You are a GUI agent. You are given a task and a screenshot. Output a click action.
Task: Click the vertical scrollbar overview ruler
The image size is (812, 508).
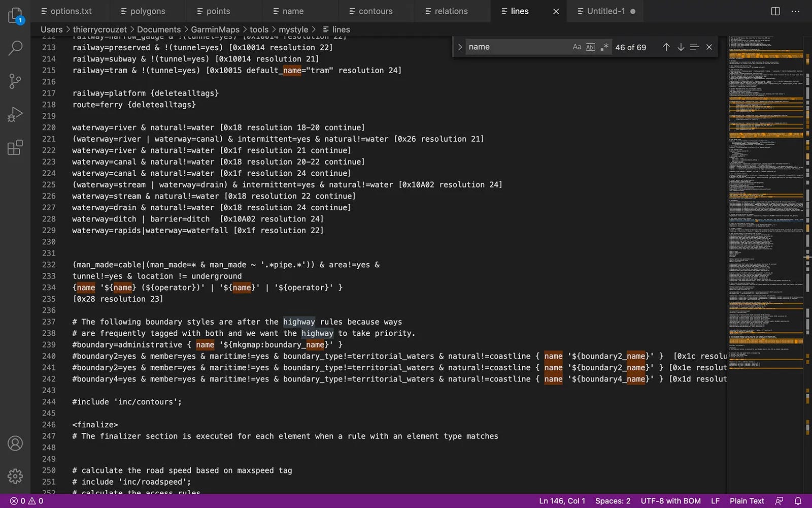(808, 264)
